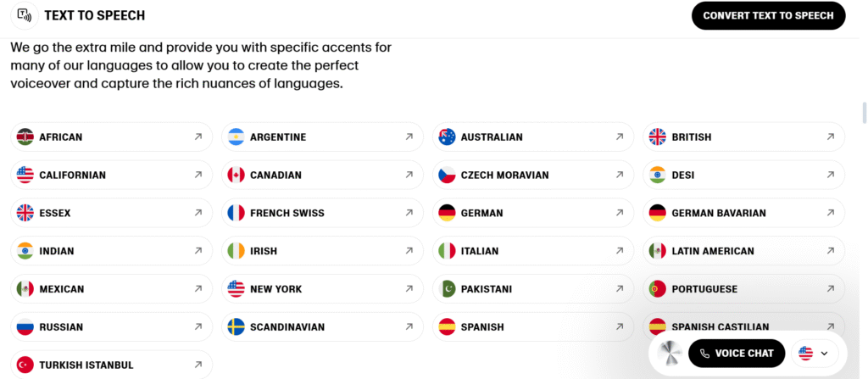Viewport: 868px width, 379px height.
Task: Open the Australian accent link
Action: [533, 137]
